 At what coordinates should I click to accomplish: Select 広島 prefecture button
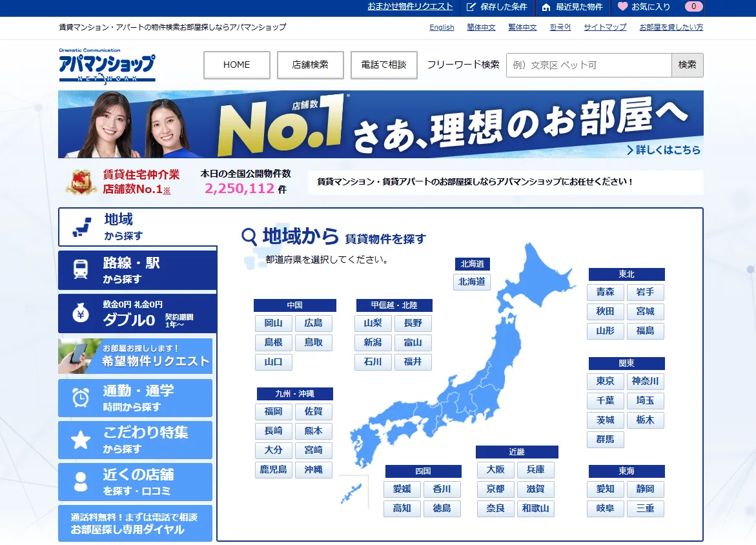click(x=313, y=323)
